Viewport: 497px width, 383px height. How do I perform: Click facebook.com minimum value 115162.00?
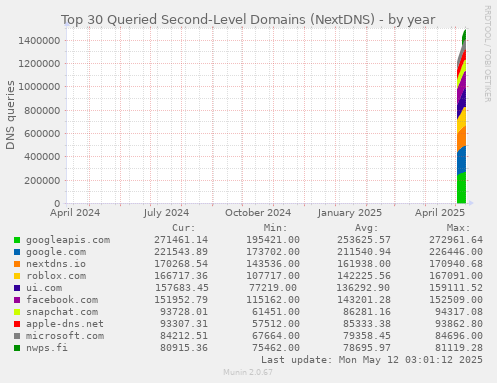click(273, 300)
